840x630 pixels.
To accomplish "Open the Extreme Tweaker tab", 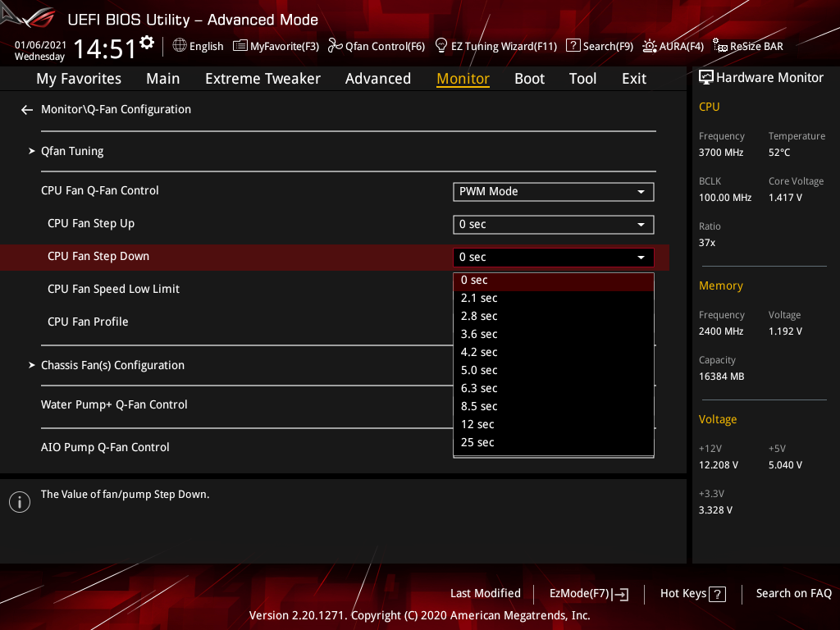I will (x=262, y=79).
